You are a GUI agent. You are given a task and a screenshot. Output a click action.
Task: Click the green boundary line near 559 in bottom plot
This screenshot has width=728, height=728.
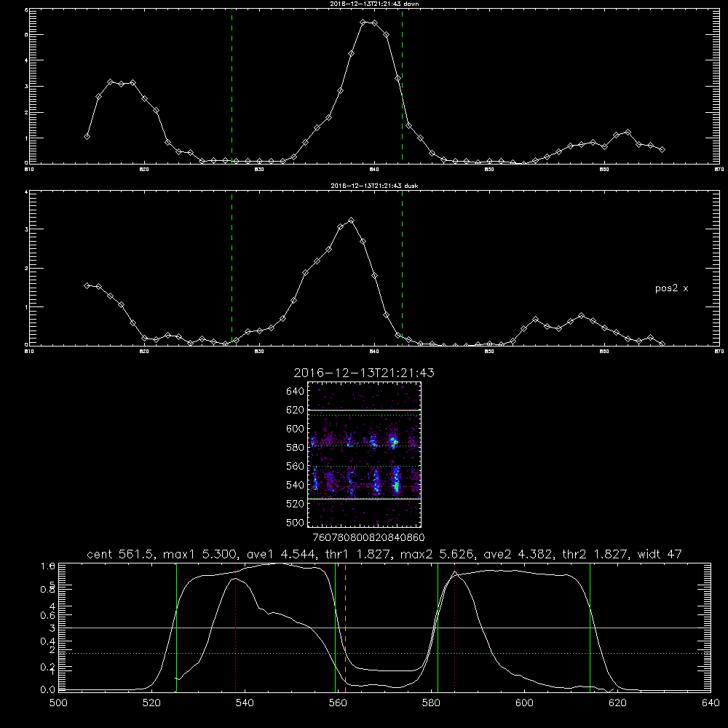[335, 628]
